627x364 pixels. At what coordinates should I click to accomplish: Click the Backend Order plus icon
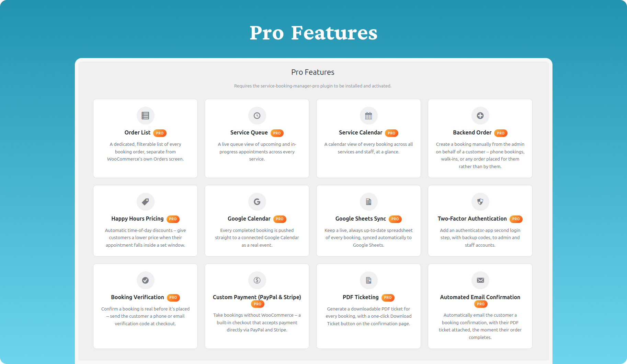click(480, 116)
